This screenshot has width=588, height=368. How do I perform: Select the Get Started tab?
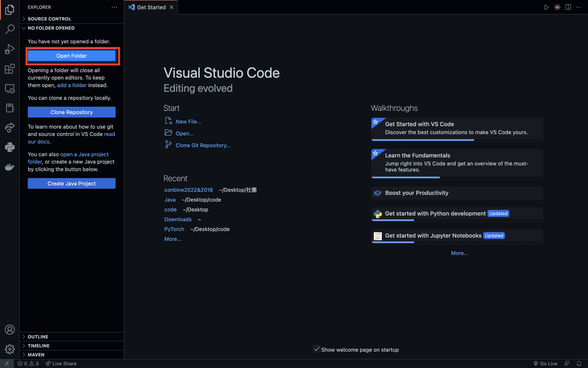[151, 7]
